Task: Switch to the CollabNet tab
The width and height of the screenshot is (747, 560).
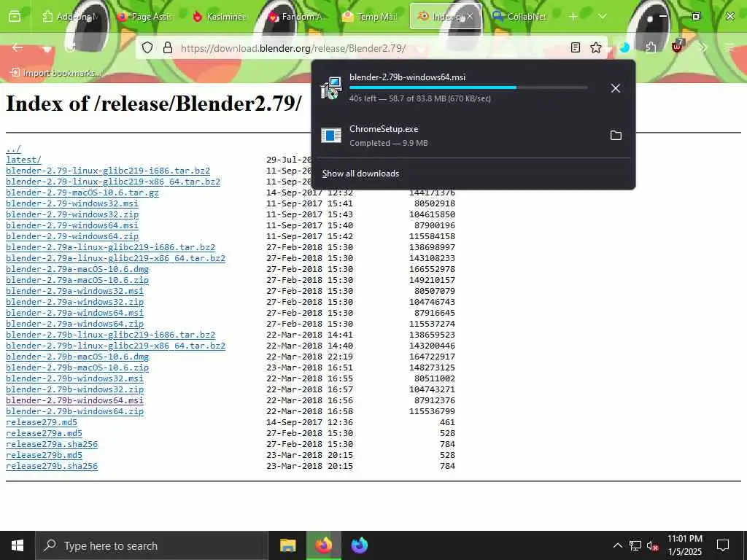Action: [520, 17]
